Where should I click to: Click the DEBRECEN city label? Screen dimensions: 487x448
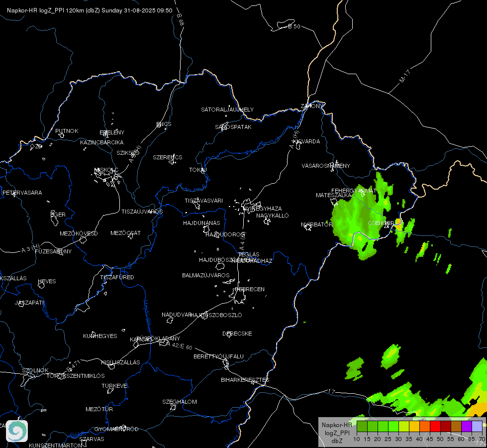click(x=250, y=289)
